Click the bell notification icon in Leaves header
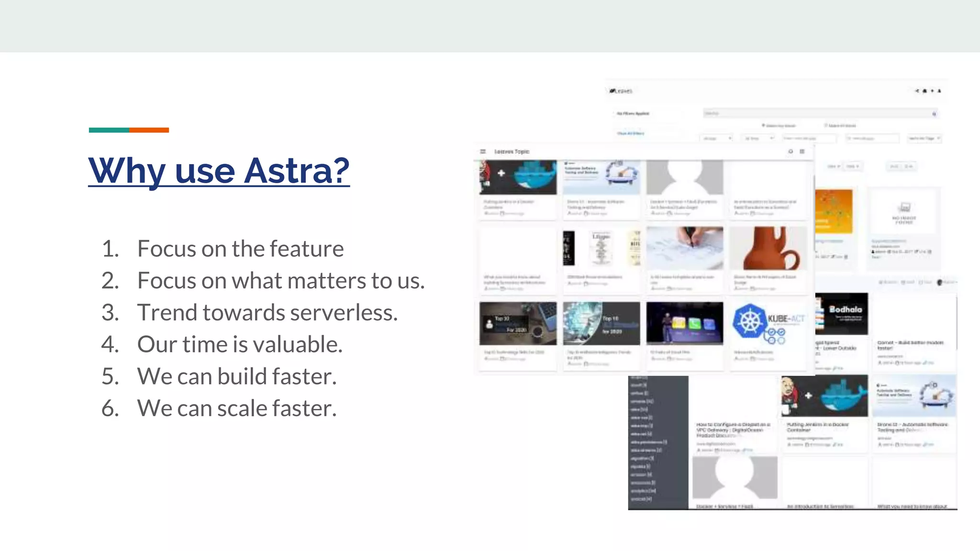Viewport: 980px width, 551px height. (x=924, y=91)
